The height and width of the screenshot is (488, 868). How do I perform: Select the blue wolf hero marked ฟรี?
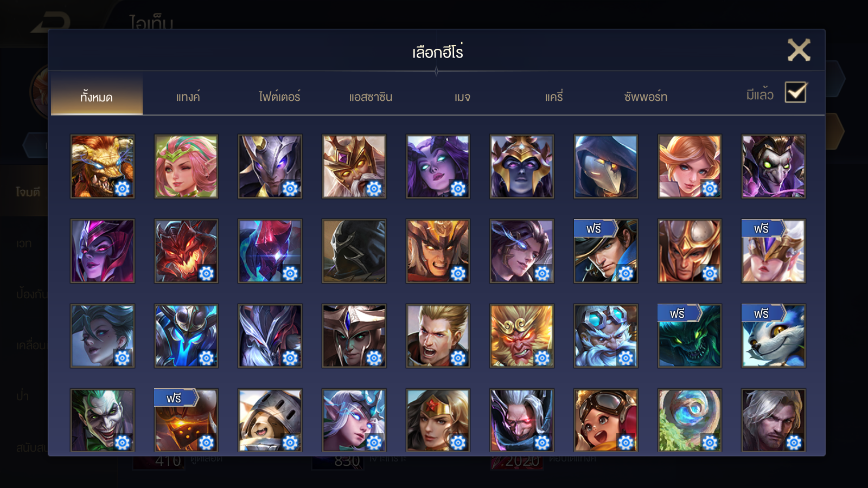[x=773, y=336]
